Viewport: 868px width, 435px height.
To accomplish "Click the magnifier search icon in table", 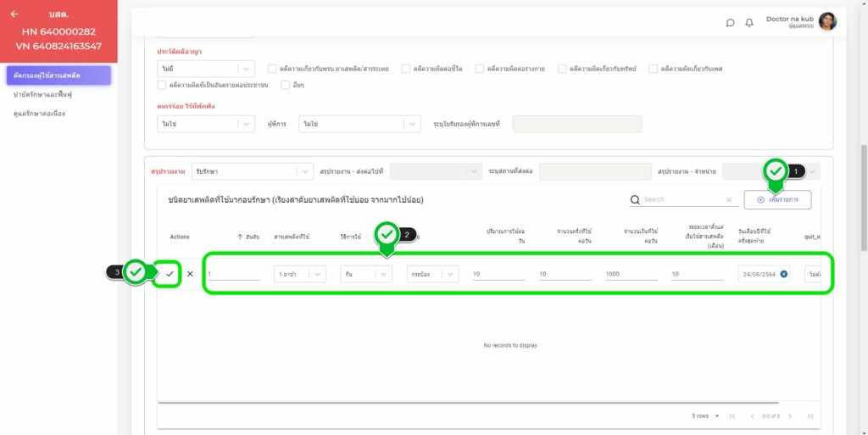I will (635, 200).
